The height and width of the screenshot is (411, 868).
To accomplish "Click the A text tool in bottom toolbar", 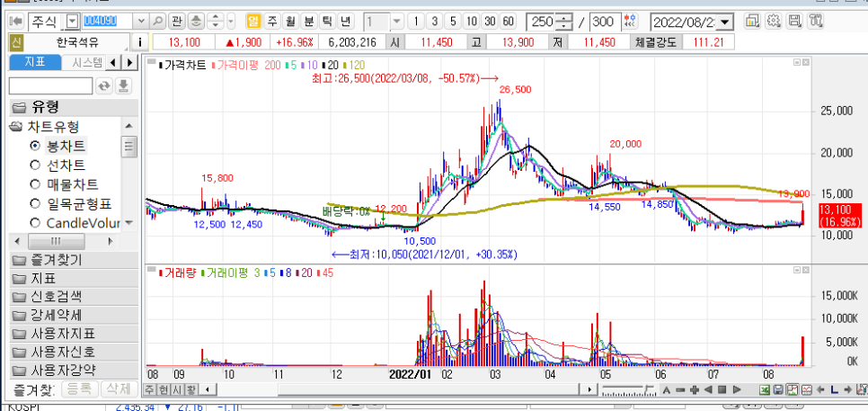I will tap(667, 389).
